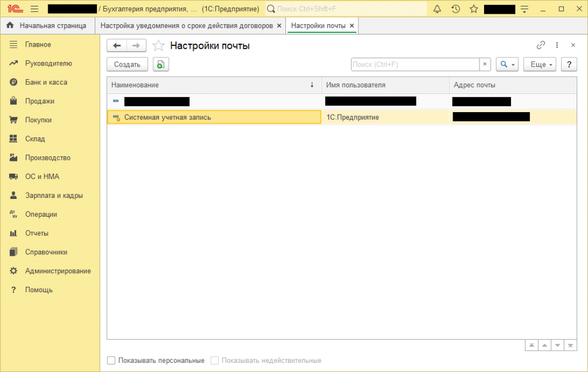Screen dimensions: 588x372
Task: Open Продажи section
Action: (40, 101)
